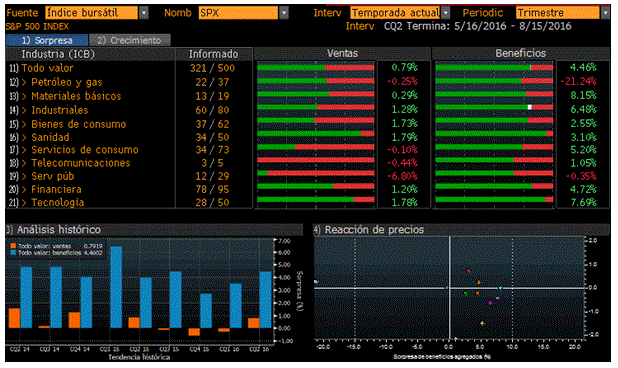Click the 78 / 95 informed count
Viewport: 618px width, 368px height.
tap(212, 190)
